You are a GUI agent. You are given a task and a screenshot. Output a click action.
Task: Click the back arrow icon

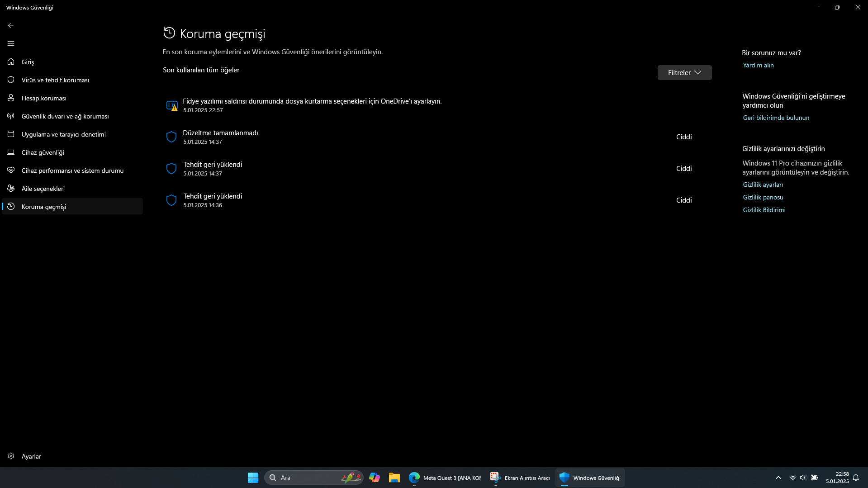coord(11,25)
